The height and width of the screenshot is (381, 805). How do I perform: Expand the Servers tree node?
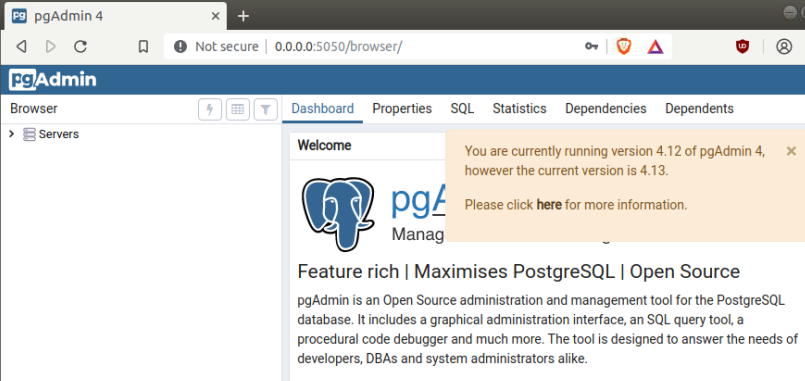click(x=11, y=134)
